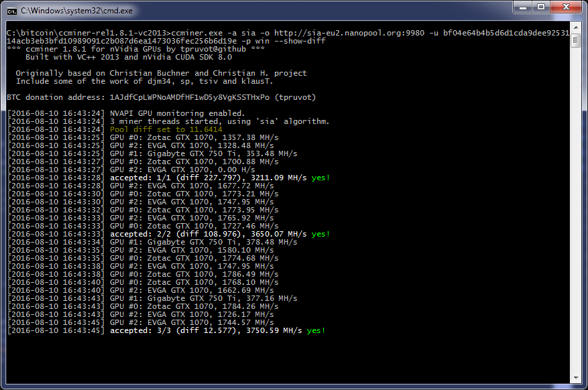The width and height of the screenshot is (588, 390).
Task: Click the 'NVAPI GPU monitoring enabled' line
Action: tap(178, 113)
